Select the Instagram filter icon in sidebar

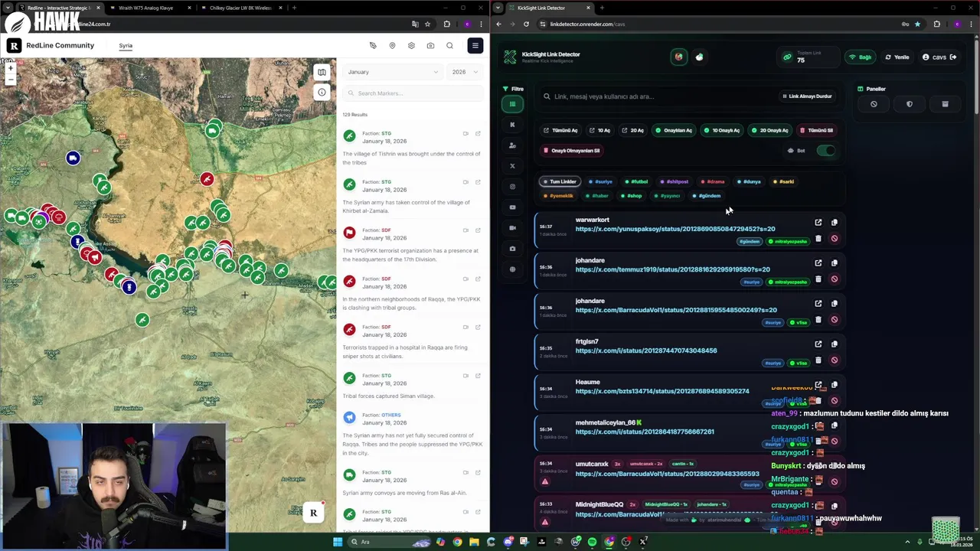(x=512, y=187)
